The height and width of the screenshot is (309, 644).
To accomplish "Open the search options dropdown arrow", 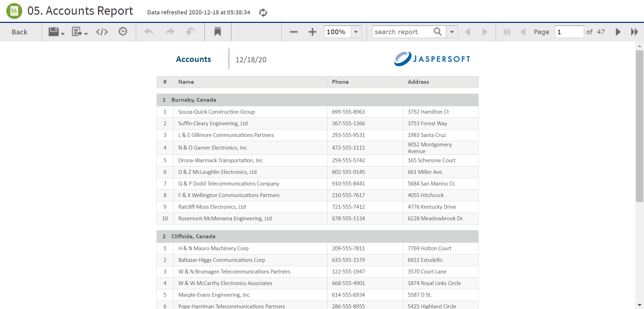I will click(452, 32).
